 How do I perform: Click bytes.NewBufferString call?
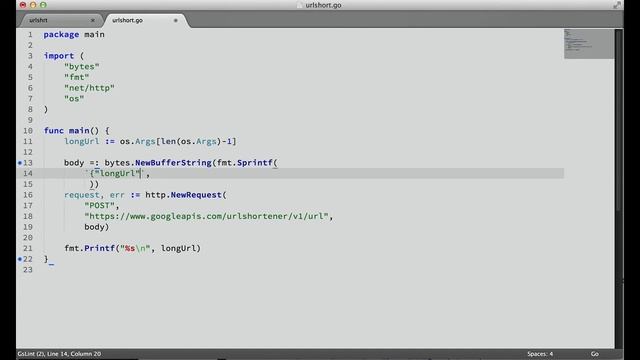click(158, 162)
